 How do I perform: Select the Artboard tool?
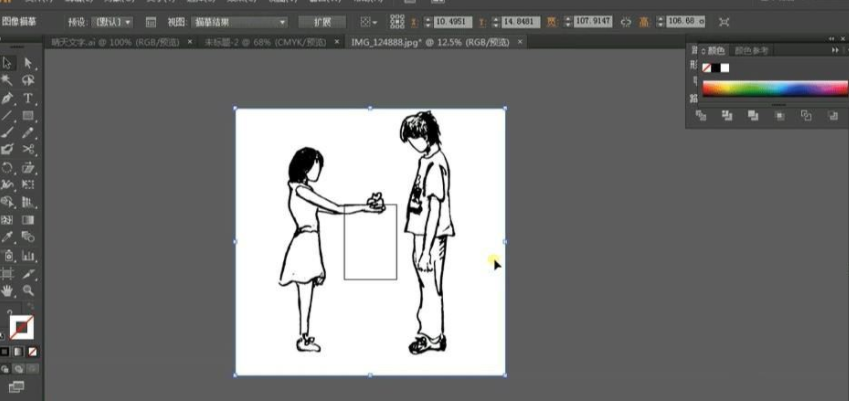coord(7,273)
